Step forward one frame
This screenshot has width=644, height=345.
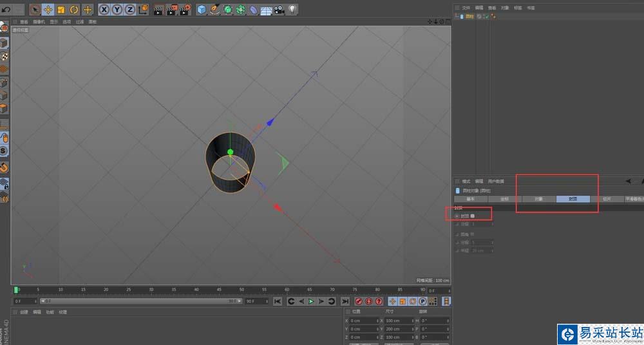click(x=321, y=301)
